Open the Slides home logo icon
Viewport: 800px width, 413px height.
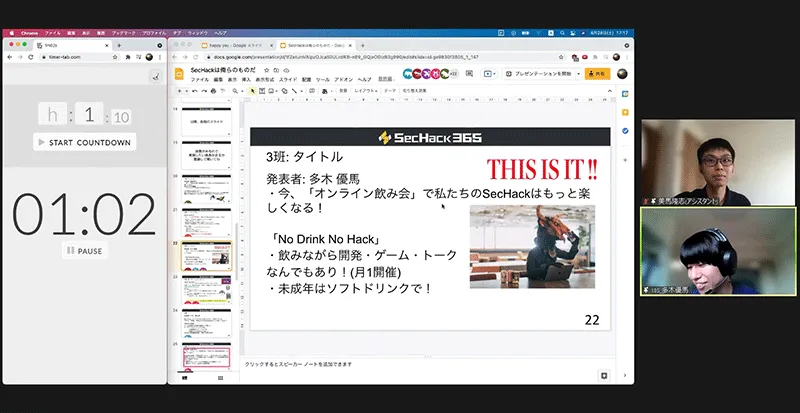181,74
